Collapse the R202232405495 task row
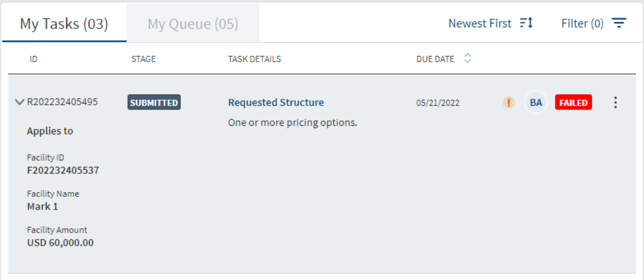This screenshot has width=644, height=280. 19,102
